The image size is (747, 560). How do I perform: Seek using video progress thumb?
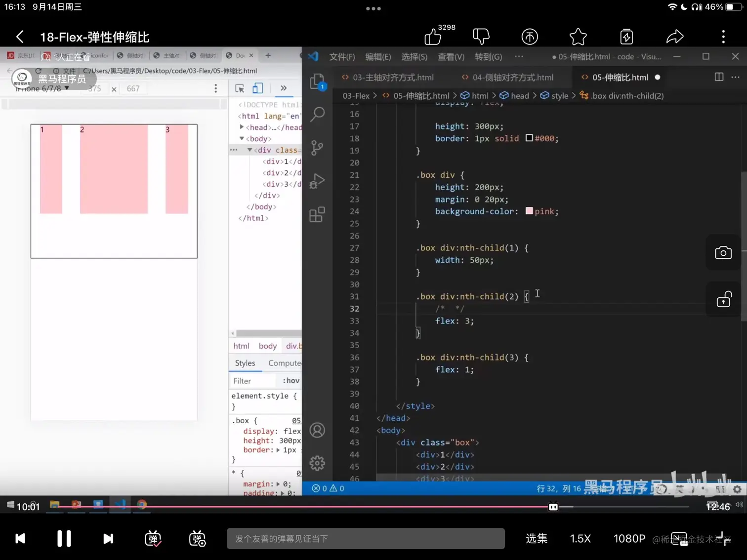click(x=553, y=507)
